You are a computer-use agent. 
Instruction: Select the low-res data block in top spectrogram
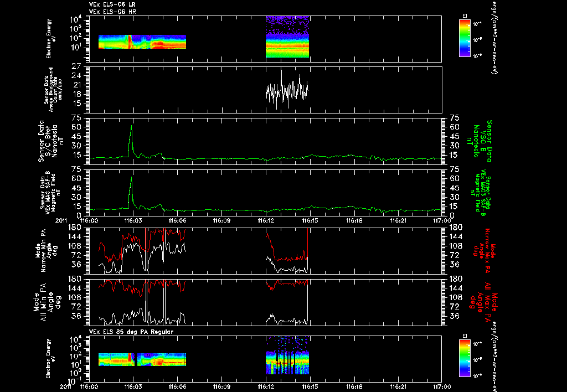[x=142, y=42]
